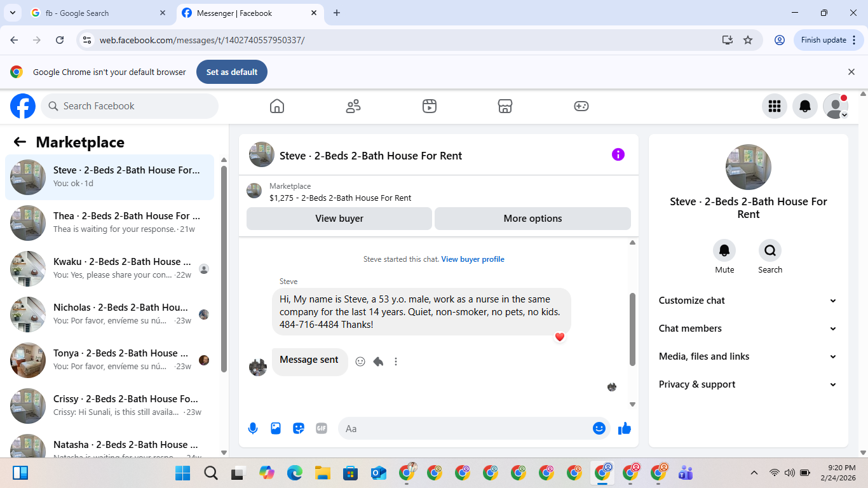Open the View buyer profile link

(x=473, y=259)
